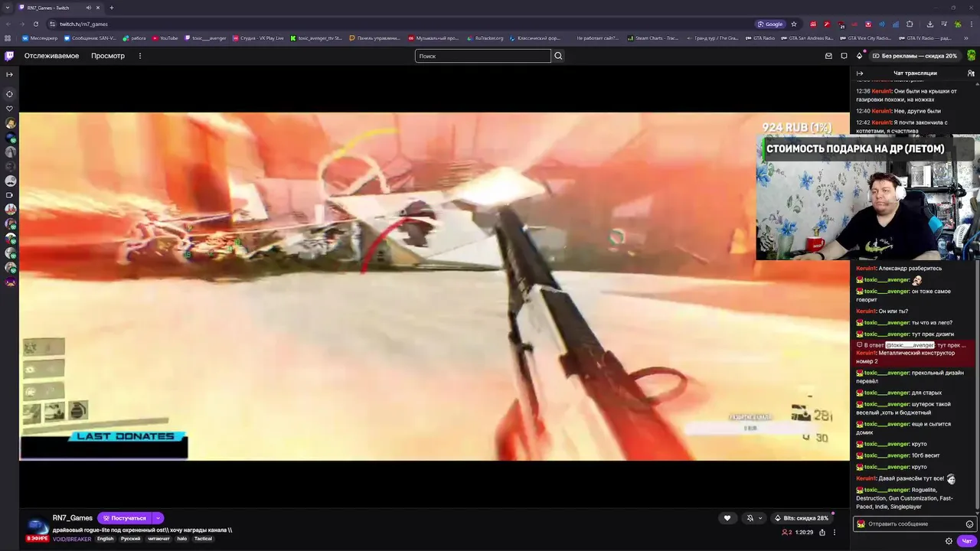Open the VOID/BREAKER game category link

72,539
